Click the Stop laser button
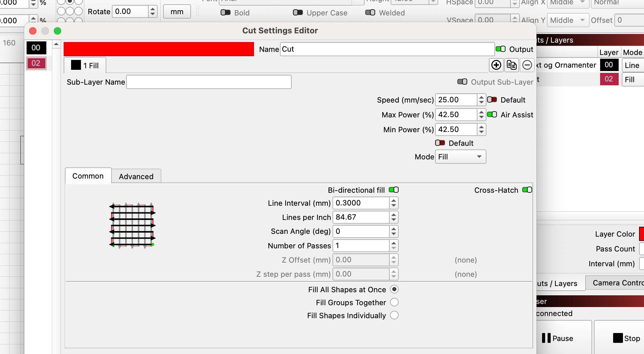This screenshot has width=644, height=354. pos(626,338)
